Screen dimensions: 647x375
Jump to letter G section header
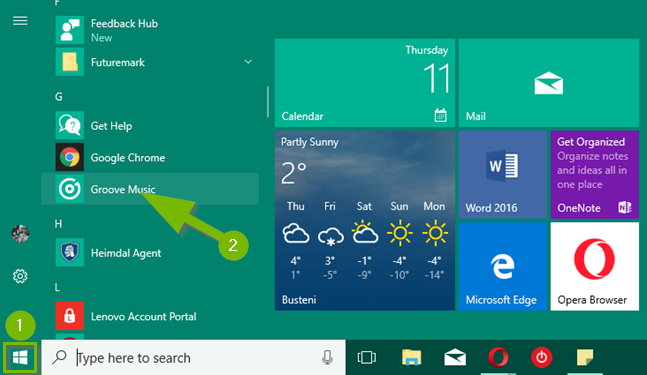click(x=59, y=97)
